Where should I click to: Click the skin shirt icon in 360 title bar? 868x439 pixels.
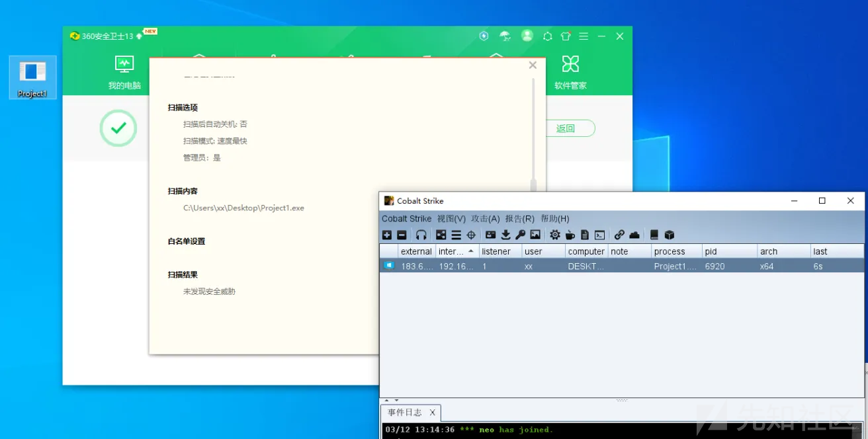click(x=565, y=36)
